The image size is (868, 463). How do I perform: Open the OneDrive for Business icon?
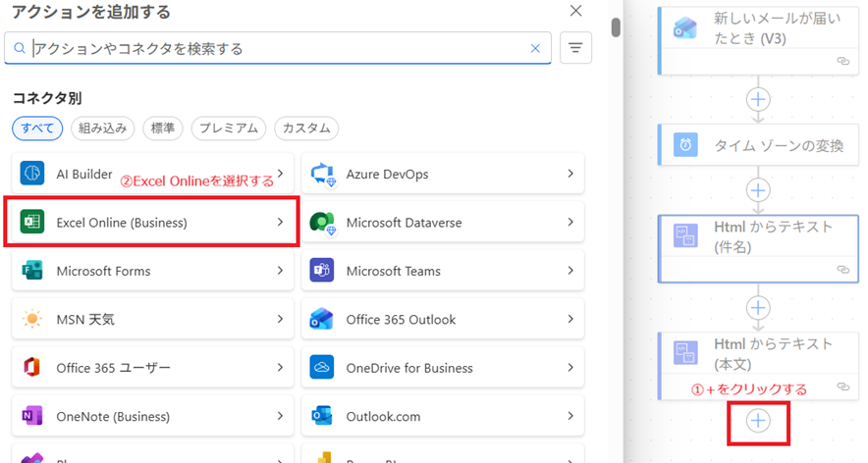(x=322, y=368)
